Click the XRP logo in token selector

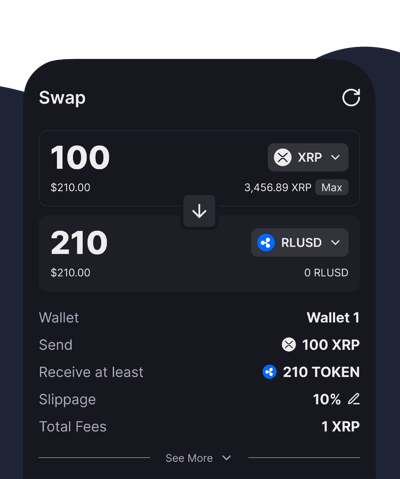pos(282,157)
